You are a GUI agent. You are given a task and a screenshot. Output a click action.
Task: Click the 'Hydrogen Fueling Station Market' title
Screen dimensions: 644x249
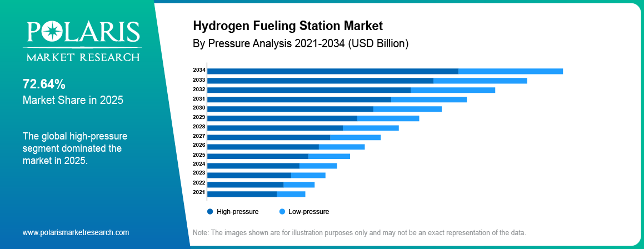[x=287, y=26]
